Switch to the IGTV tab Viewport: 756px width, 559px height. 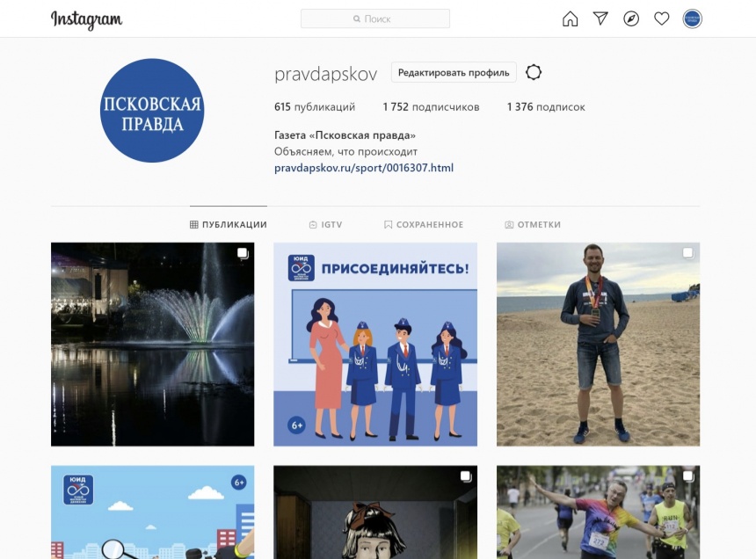click(326, 225)
